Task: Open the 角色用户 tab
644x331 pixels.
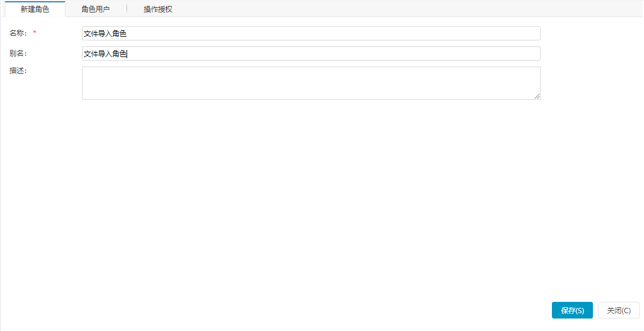Action: coord(95,9)
